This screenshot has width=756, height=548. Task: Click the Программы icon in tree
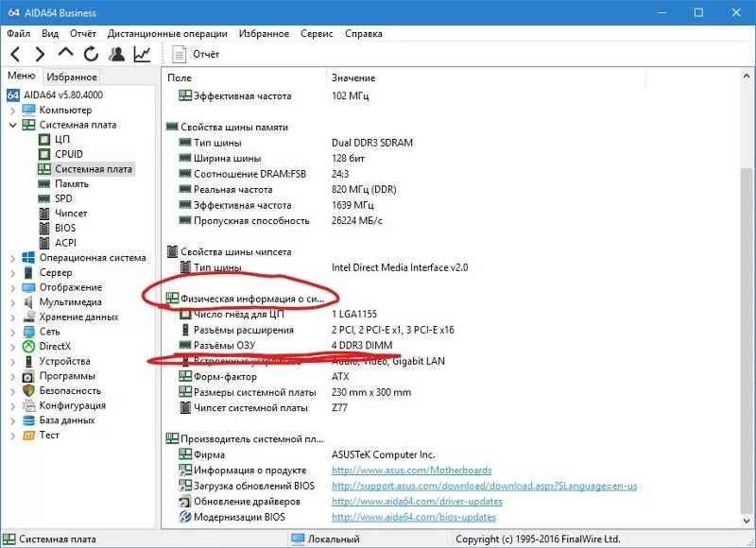(29, 376)
